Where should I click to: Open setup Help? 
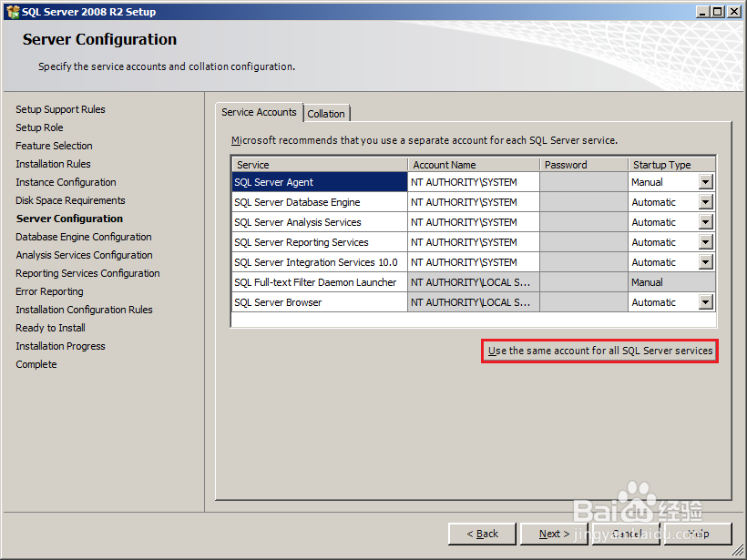[698, 534]
